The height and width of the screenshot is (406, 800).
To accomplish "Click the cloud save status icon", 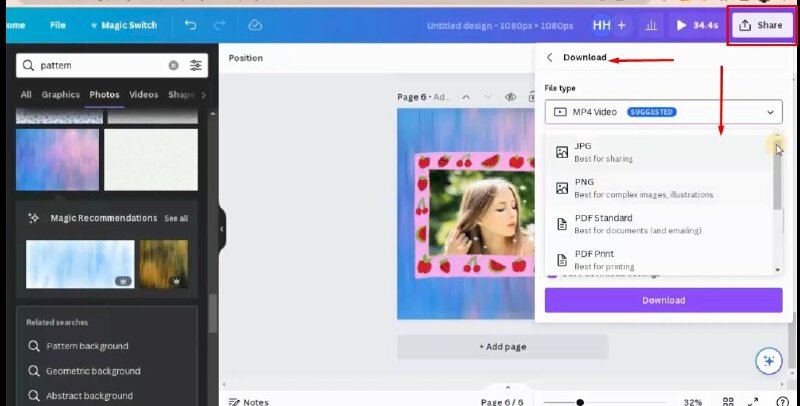I will click(255, 25).
